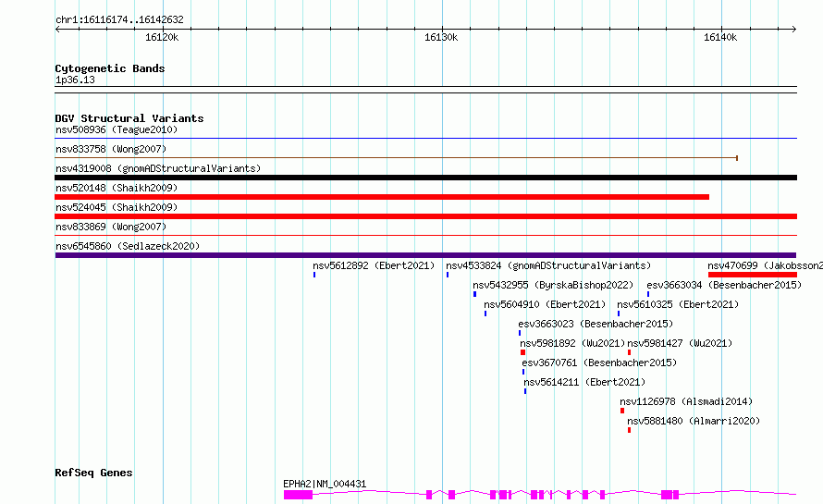Click the 1p36.13 cytogenetic band label
The height and width of the screenshot is (504, 823).
(76, 80)
